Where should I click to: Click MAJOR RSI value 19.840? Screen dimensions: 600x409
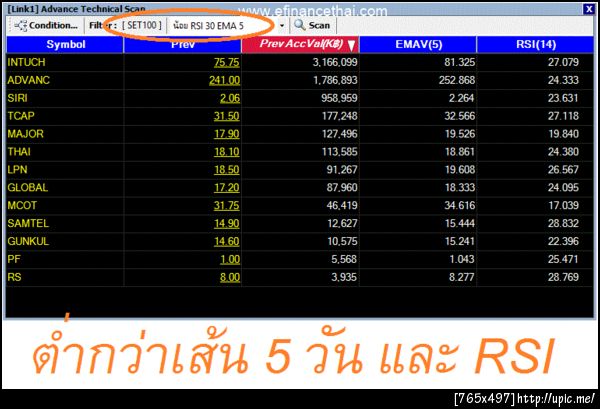tap(563, 134)
